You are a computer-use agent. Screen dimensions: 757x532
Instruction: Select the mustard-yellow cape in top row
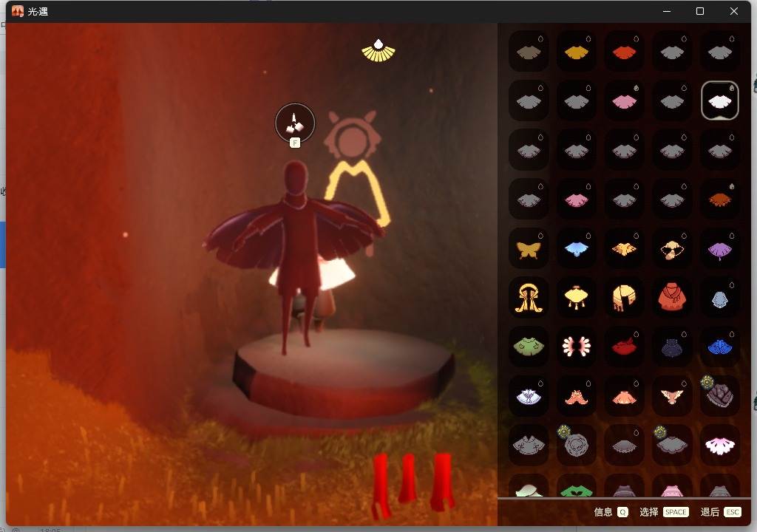(577, 51)
